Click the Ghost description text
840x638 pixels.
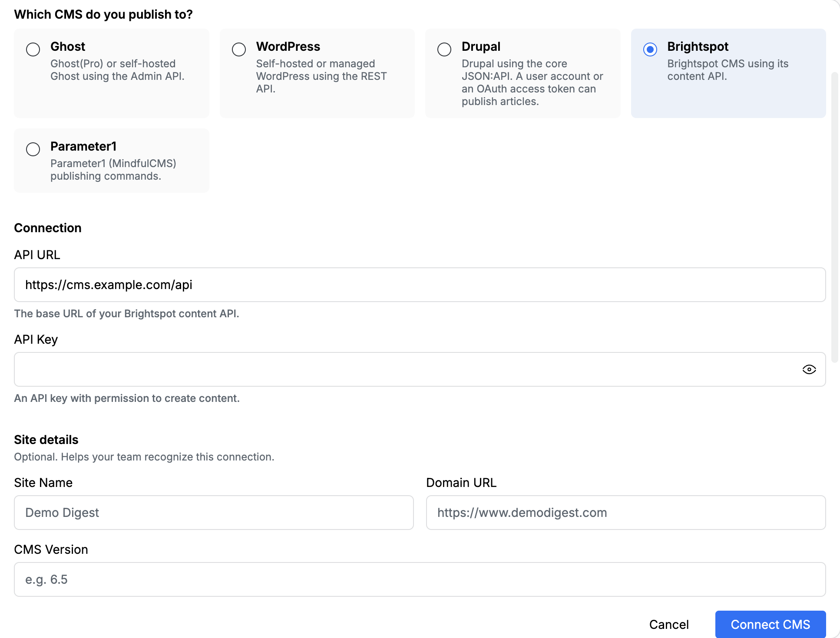tap(117, 70)
